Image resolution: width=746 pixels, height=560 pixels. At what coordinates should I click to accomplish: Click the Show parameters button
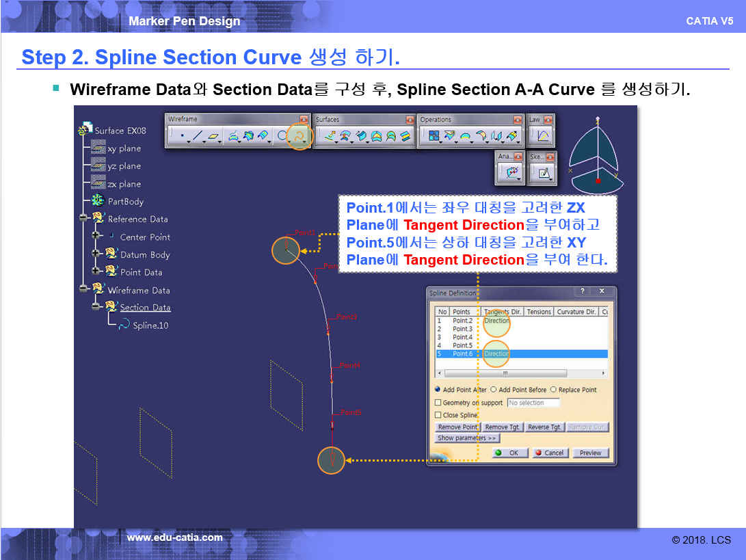click(468, 438)
